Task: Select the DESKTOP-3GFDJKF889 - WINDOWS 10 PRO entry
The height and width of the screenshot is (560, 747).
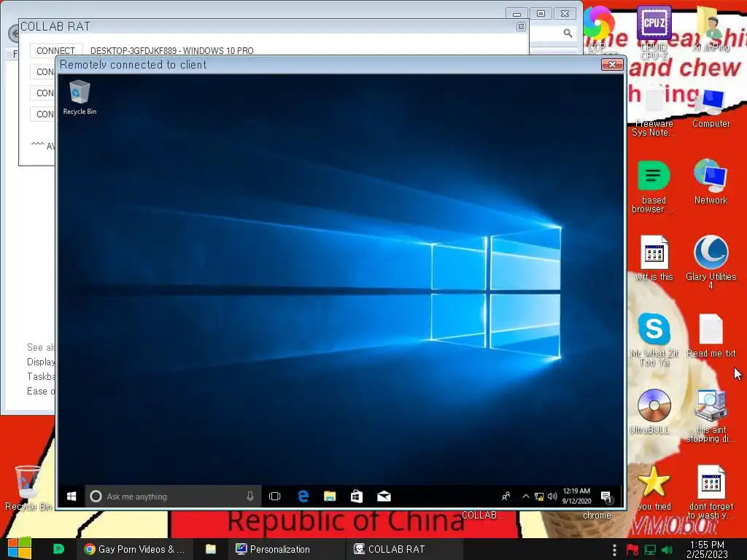Action: (172, 50)
